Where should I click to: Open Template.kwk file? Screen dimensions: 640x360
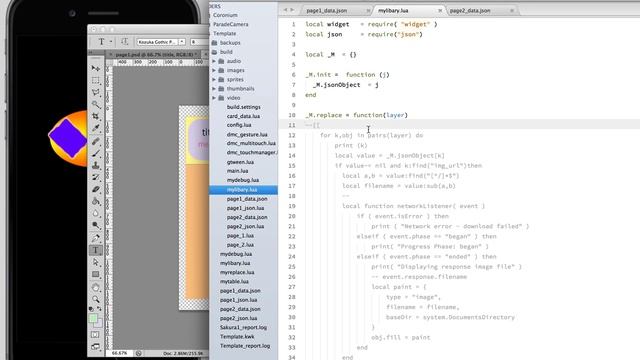[237, 337]
